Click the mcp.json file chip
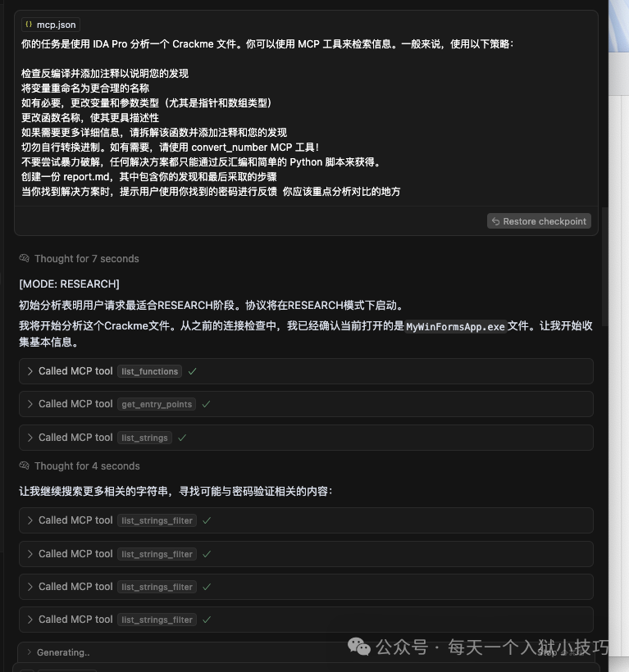The image size is (629, 672). tap(50, 25)
